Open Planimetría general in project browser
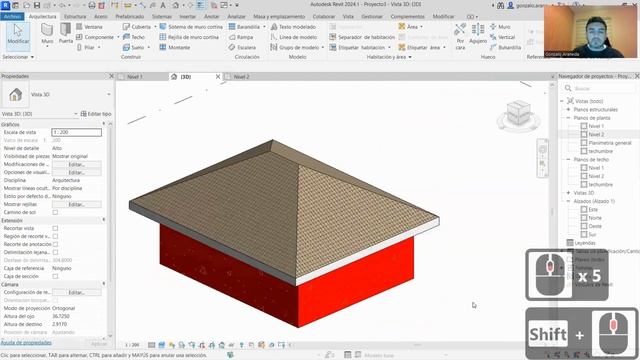 coord(610,143)
